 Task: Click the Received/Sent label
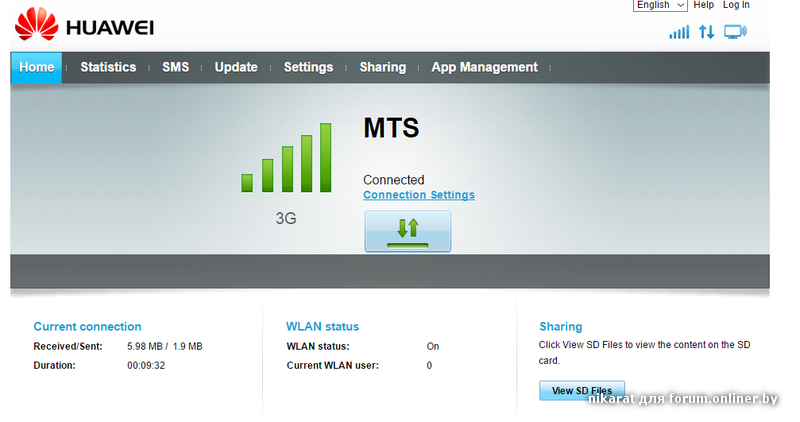coord(68,346)
